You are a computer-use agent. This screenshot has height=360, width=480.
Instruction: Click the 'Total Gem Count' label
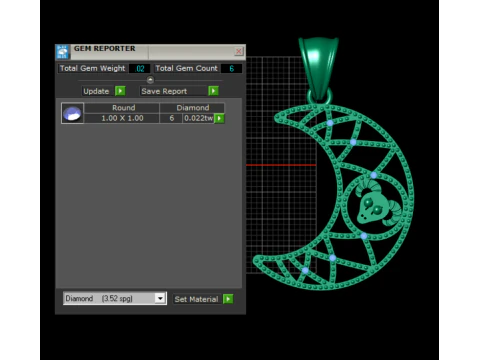(x=186, y=68)
